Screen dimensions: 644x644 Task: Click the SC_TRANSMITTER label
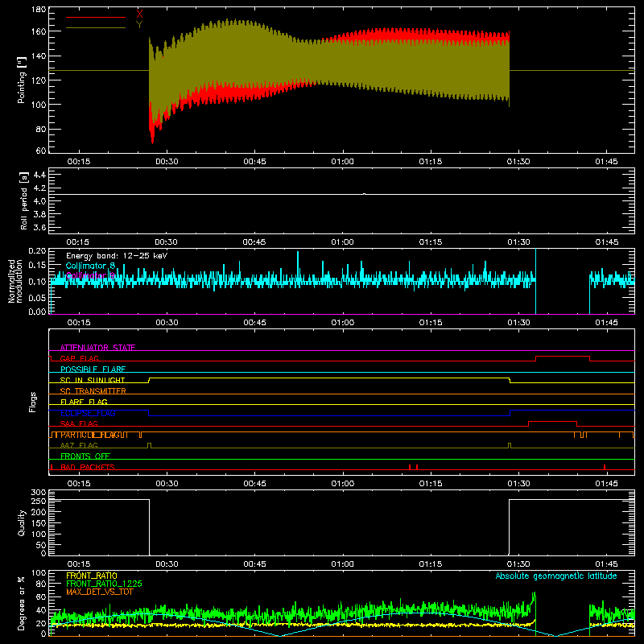(93, 391)
